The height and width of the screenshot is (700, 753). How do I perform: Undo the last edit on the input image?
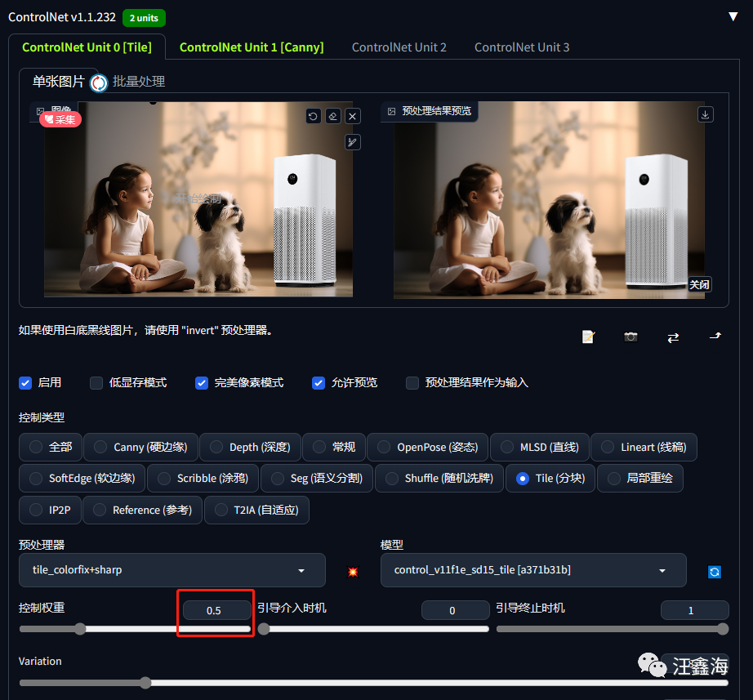coord(313,116)
